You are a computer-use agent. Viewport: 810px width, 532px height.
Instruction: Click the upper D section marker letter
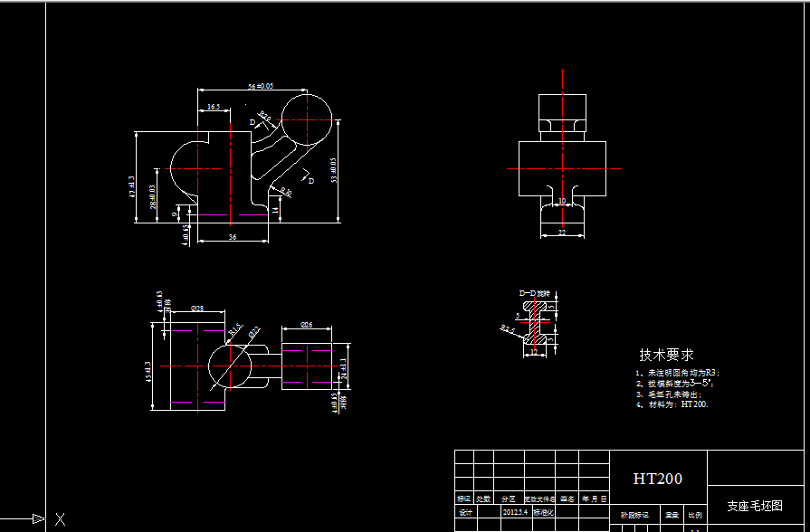(253, 122)
